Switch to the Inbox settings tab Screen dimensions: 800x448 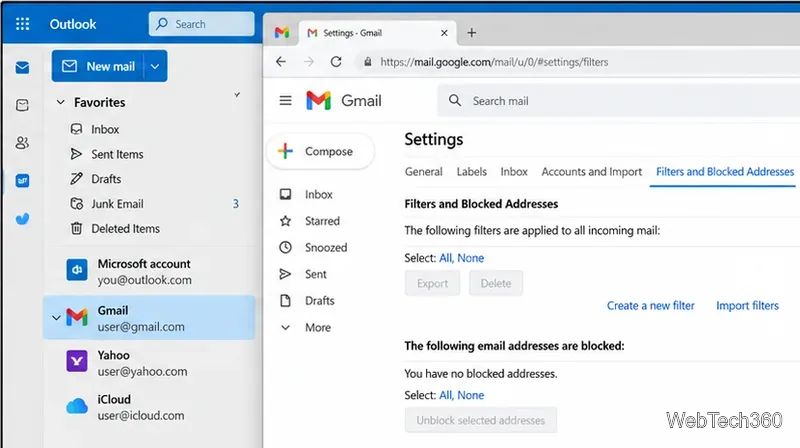point(514,172)
